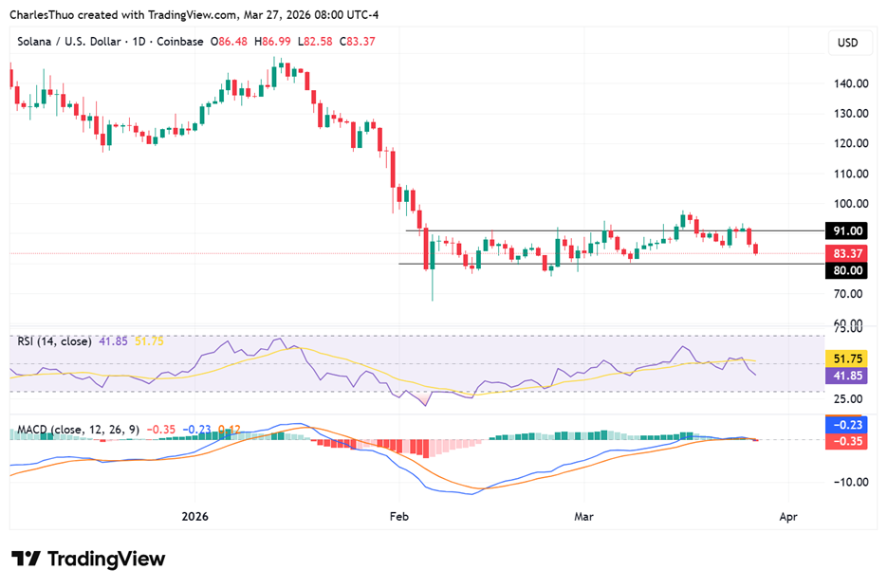Click the Apr label on time axis
Viewport: 887px width, 588px height.
(x=788, y=517)
